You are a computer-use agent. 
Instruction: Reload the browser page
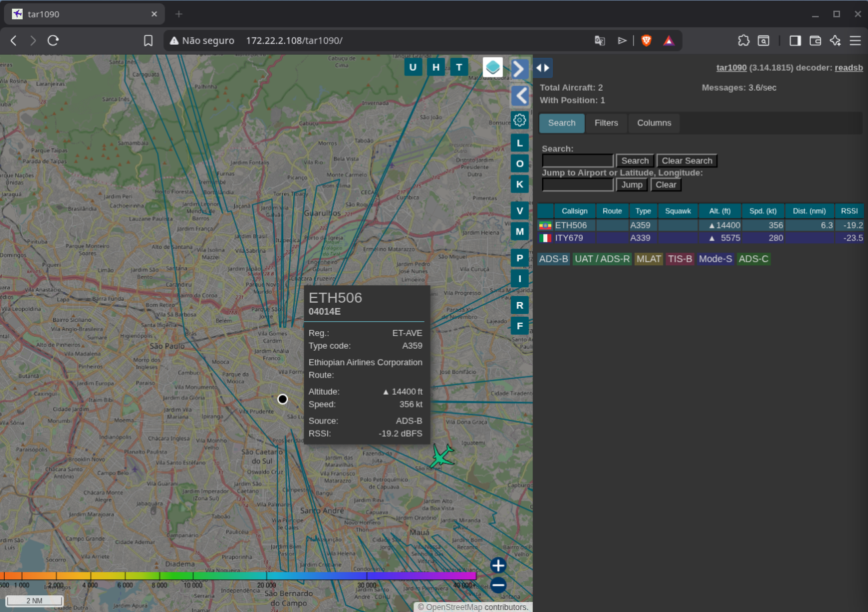click(x=53, y=41)
